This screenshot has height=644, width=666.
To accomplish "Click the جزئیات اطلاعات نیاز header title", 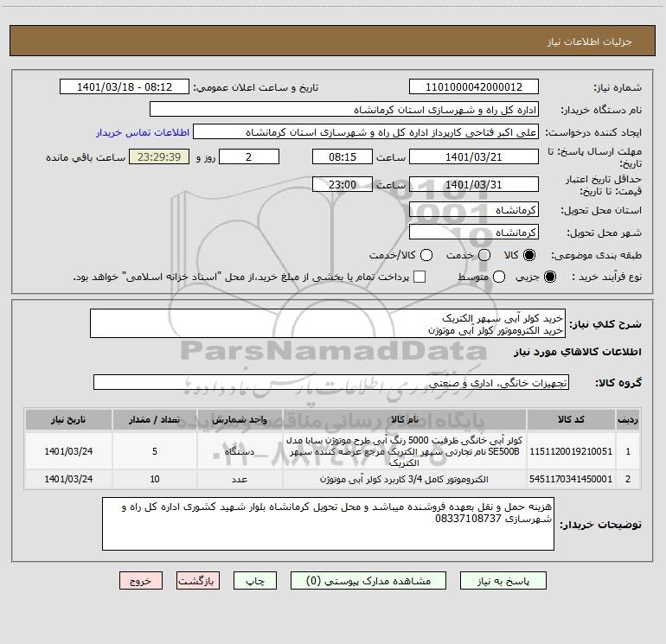I will pos(589,41).
